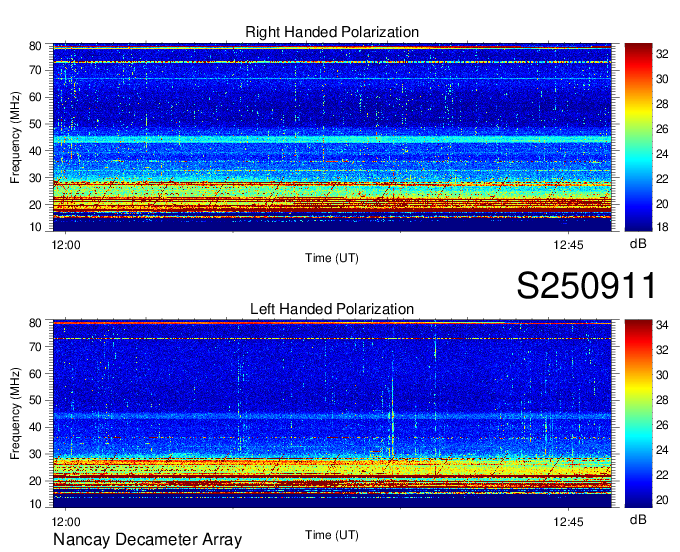Click the dB unit label under bottom colorbar
Screen dimensions: 680x552
(637, 520)
